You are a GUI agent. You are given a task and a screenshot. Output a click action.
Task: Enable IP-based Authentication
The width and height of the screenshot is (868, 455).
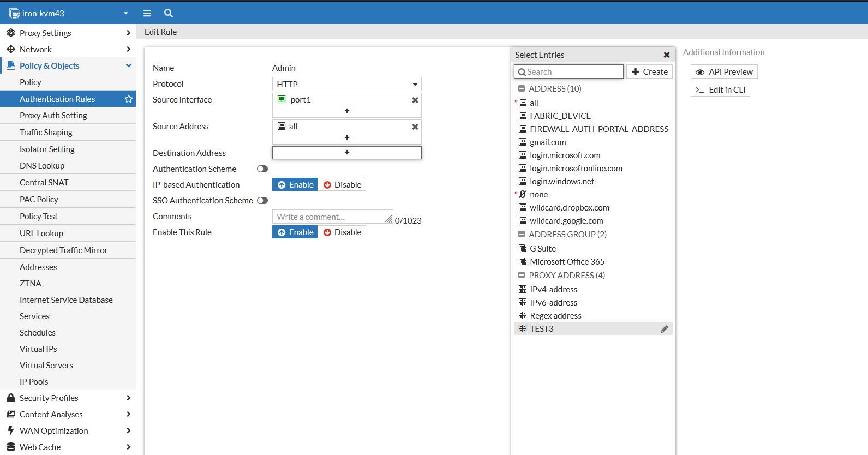(295, 185)
